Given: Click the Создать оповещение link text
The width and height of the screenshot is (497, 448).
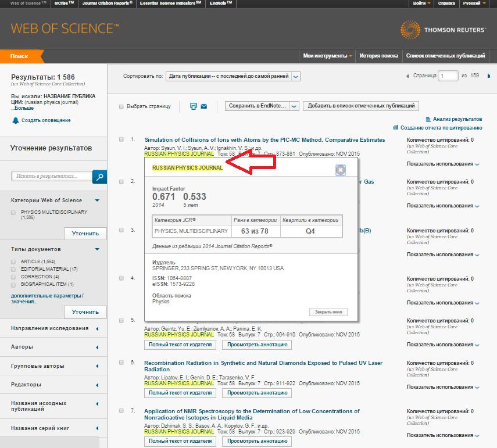Looking at the screenshot, I should (x=46, y=120).
